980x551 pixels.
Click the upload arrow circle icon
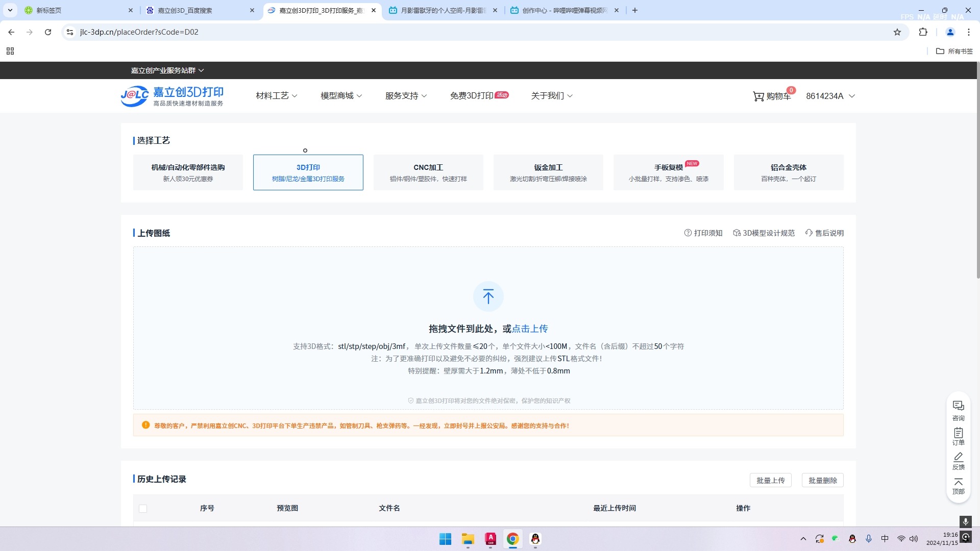click(x=488, y=296)
